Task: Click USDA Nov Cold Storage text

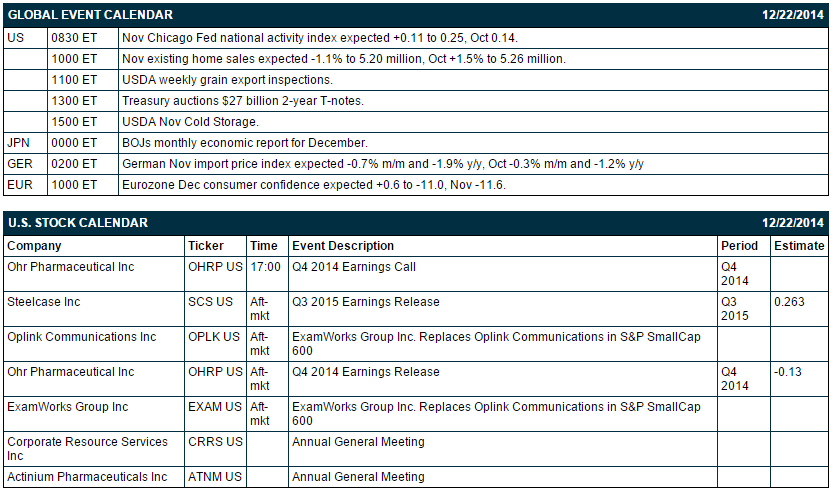Action: (190, 122)
